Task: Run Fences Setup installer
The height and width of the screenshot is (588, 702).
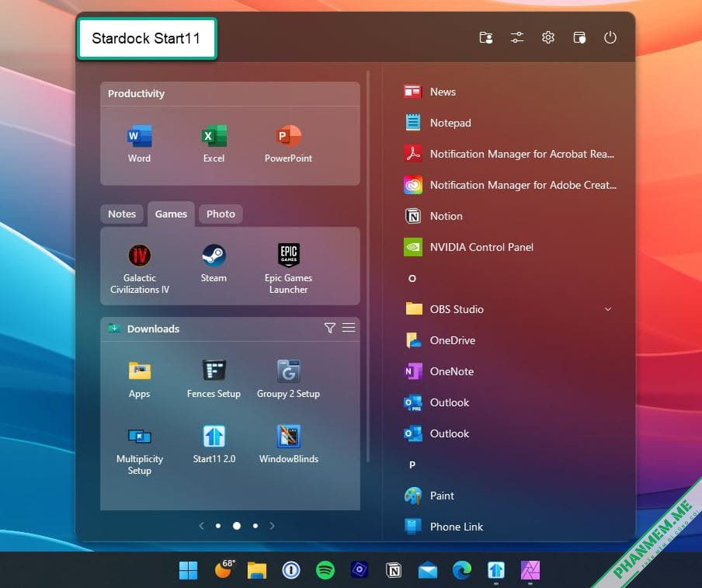Action: [x=214, y=379]
